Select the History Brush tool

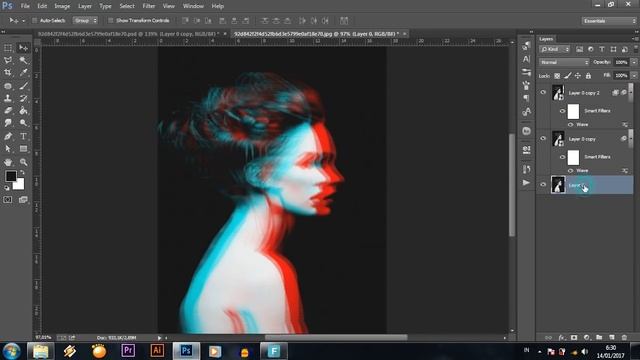click(23, 98)
